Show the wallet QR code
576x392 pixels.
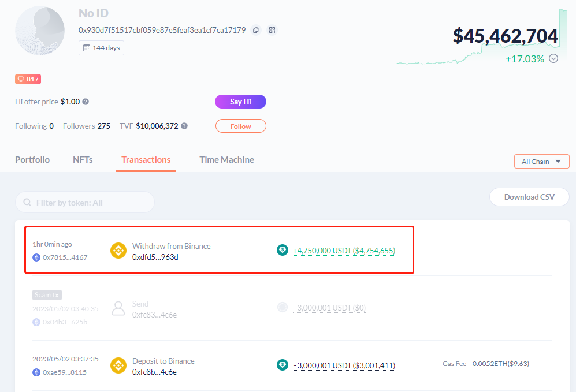pyautogui.click(x=272, y=30)
